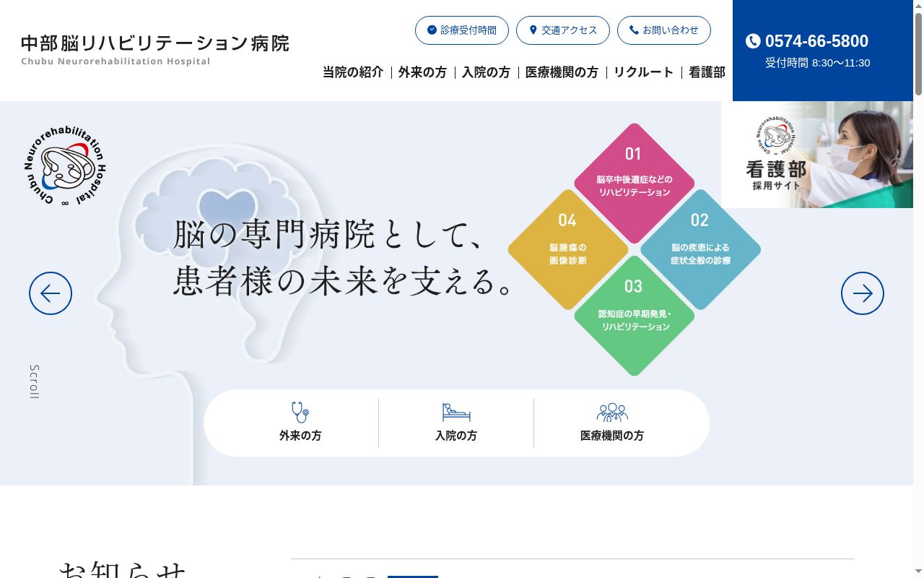Viewport: 924px width, 578px height.
Task: Click the hospital bed icon for 入院の方
Action: 456,413
